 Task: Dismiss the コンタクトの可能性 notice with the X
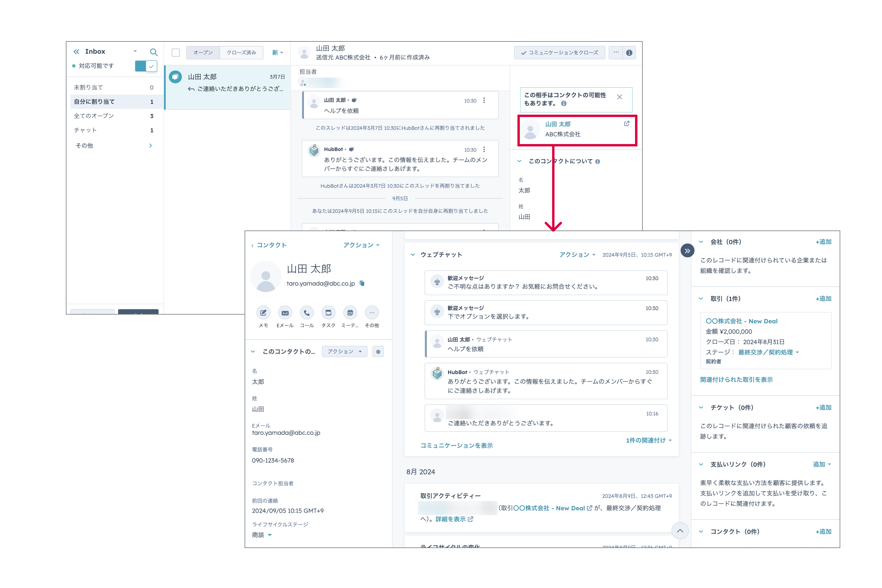pos(619,97)
